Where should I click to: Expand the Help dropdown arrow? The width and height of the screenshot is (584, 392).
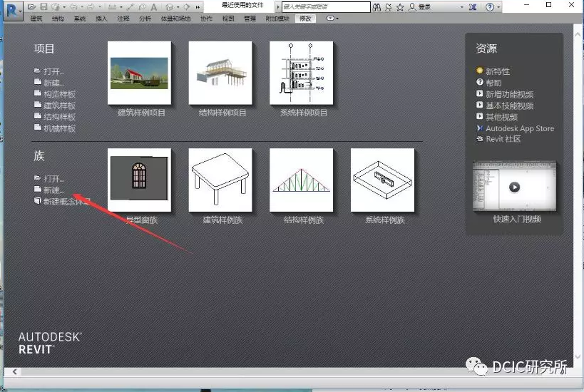click(x=498, y=7)
